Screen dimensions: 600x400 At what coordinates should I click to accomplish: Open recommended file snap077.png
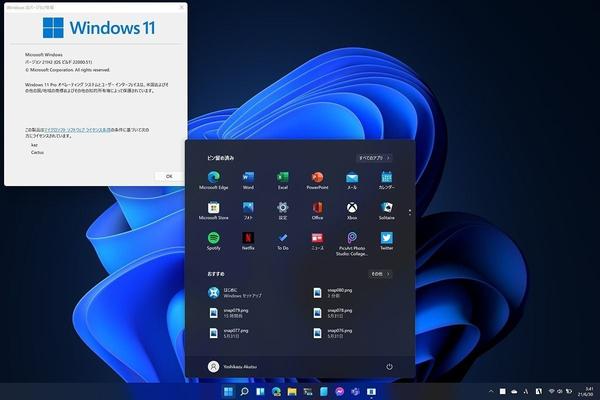point(229,333)
